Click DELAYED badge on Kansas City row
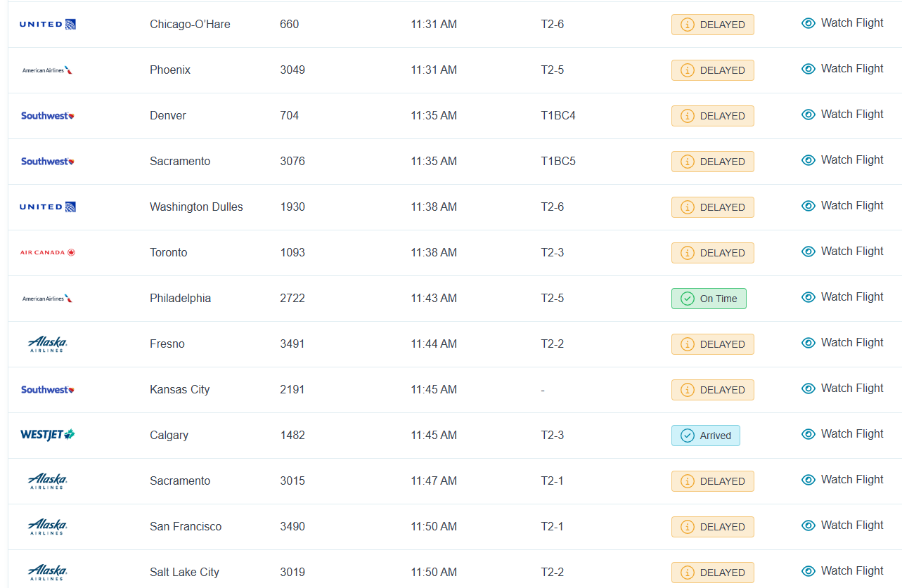 pos(713,390)
